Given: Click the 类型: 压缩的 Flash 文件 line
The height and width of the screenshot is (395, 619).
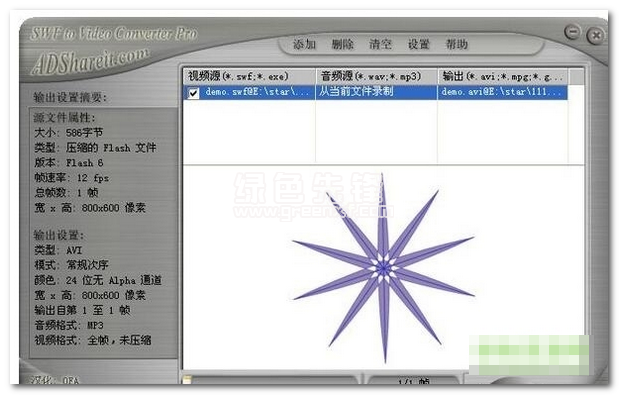Looking at the screenshot, I should click(95, 148).
